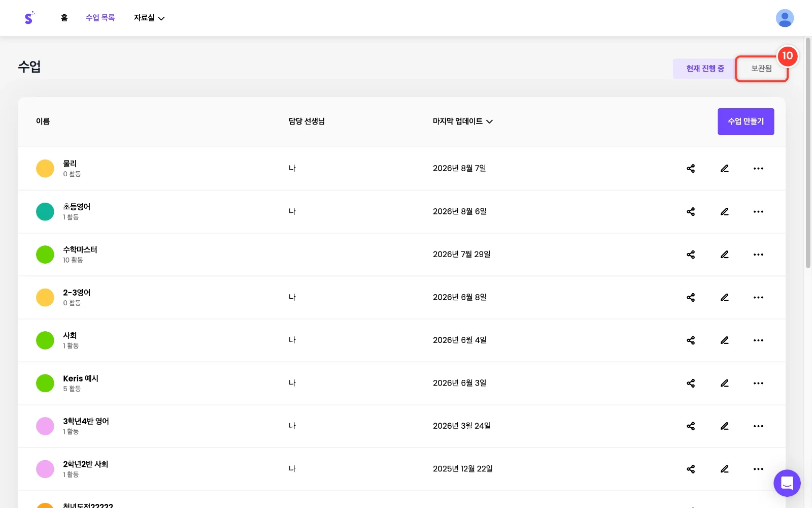This screenshot has width=812, height=508.
Task: Share the 3학년4반 영어 class
Action: tap(691, 426)
